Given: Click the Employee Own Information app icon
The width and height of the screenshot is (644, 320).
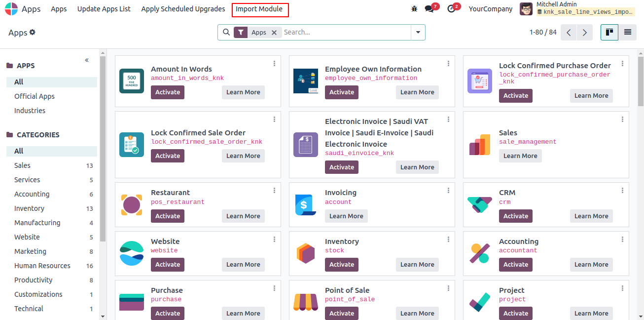Looking at the screenshot, I should pos(306,81).
